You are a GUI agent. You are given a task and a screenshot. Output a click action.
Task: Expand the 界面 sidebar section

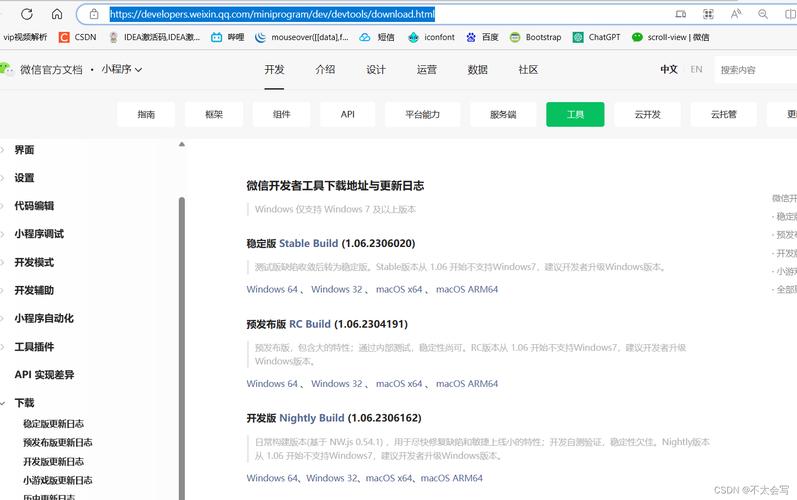pyautogui.click(x=24, y=150)
